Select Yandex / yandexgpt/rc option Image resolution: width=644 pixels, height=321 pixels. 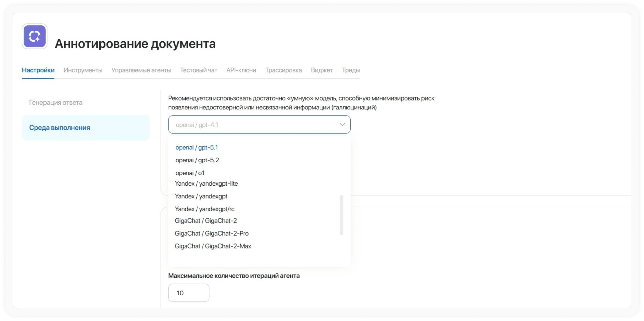click(x=205, y=209)
